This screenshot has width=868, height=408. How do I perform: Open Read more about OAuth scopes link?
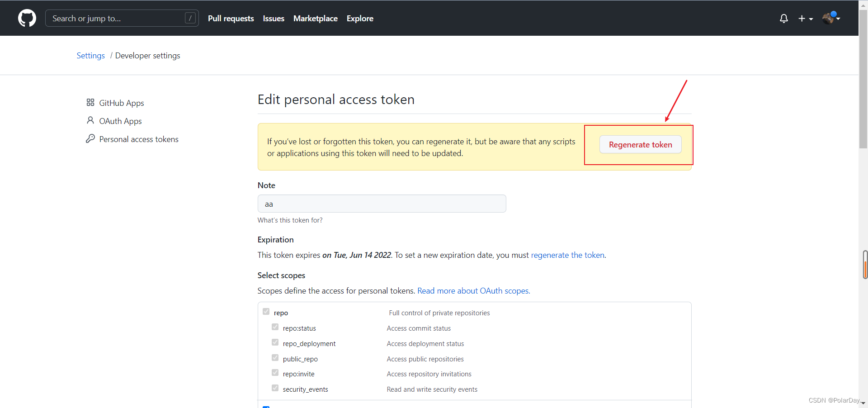473,291
